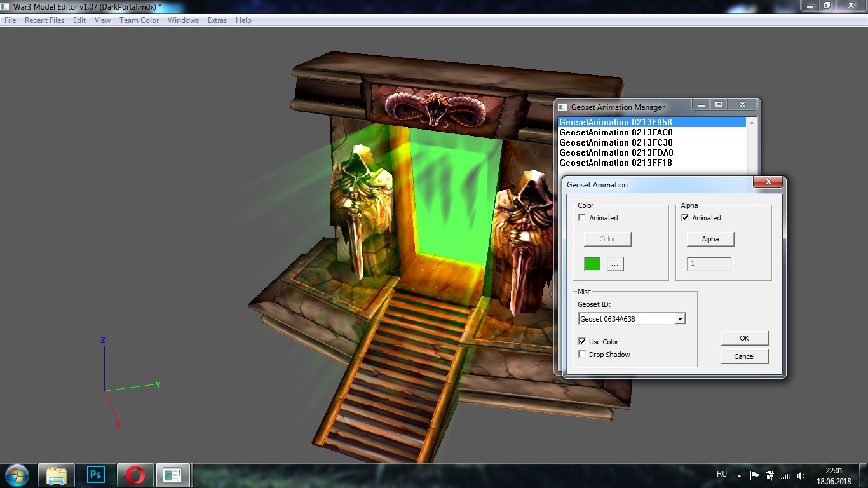This screenshot has height=488, width=868.
Task: Uncheck the Animated checkbox under Alpha
Action: (685, 218)
